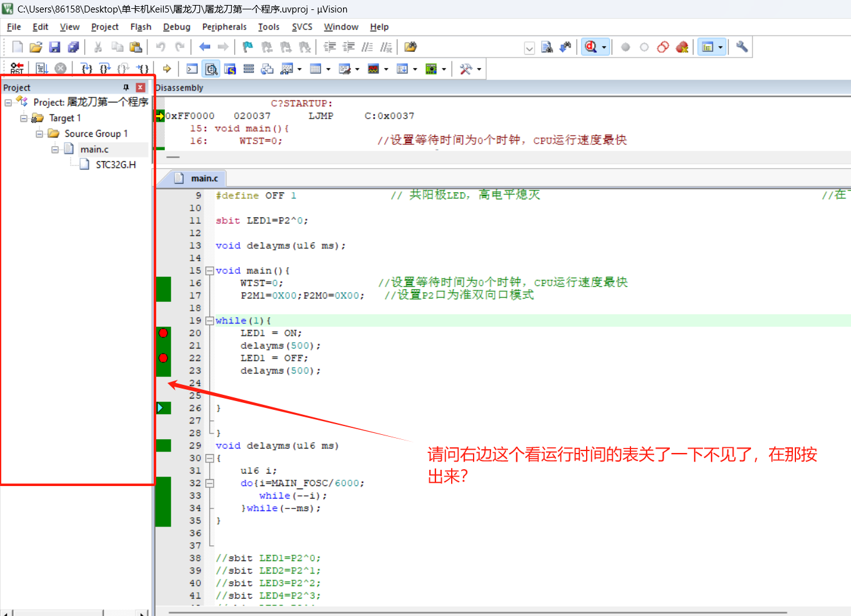This screenshot has height=616, width=851.
Task: Click Insert/Remove Breakpoint grey filled circle
Action: click(x=625, y=47)
